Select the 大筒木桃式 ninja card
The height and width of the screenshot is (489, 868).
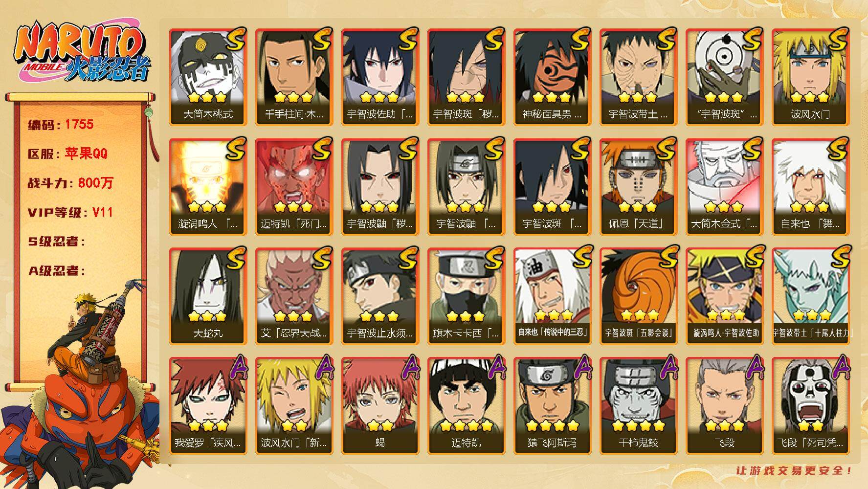point(208,77)
